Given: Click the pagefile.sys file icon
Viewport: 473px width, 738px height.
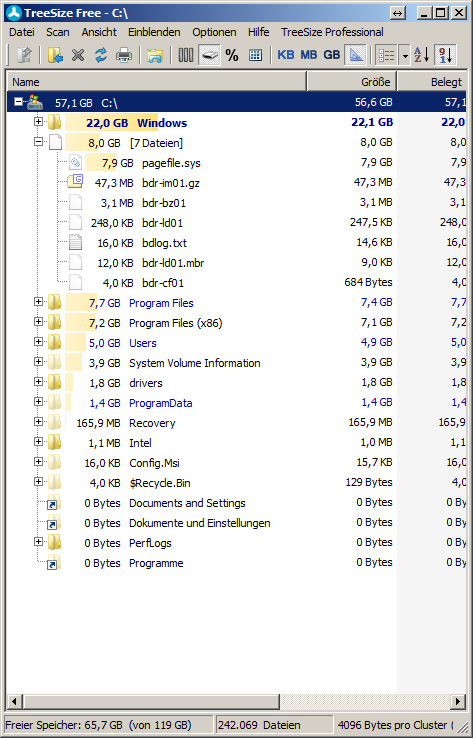Looking at the screenshot, I should tap(75, 162).
